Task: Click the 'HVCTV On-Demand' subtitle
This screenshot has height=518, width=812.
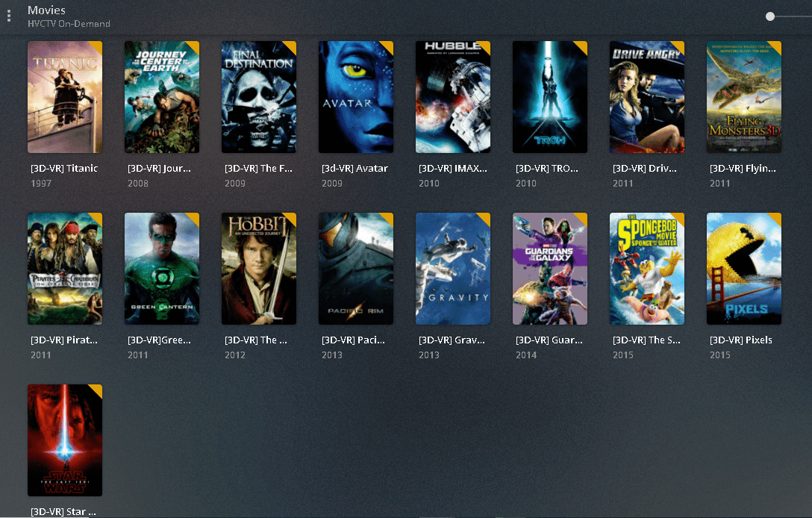Action: (x=69, y=24)
